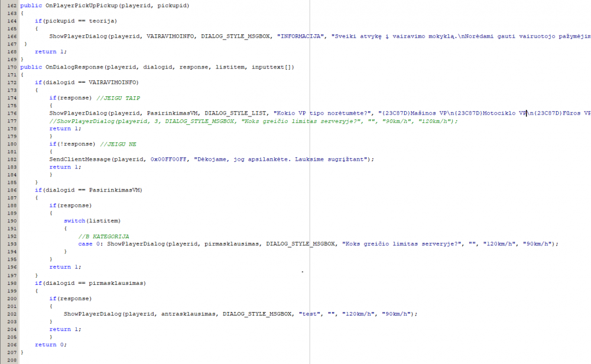Screen dimensions: 591x364
Task: Place cursor on OnDialogResponse function name
Action: click(74, 67)
